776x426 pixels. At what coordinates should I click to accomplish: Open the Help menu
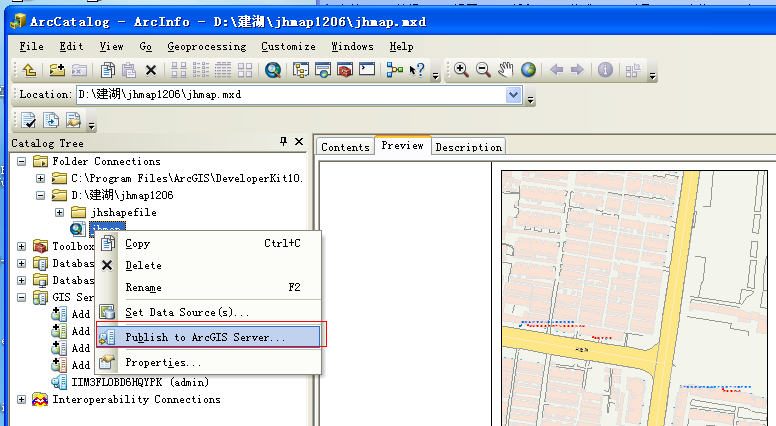[401, 47]
